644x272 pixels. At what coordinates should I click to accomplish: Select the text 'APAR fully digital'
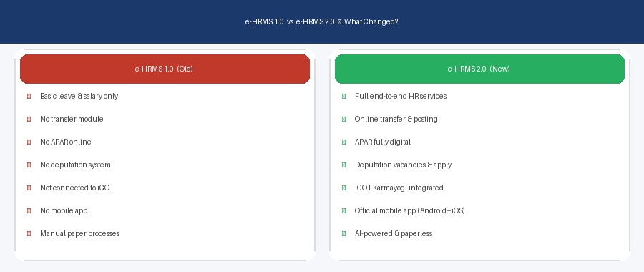pyautogui.click(x=383, y=142)
